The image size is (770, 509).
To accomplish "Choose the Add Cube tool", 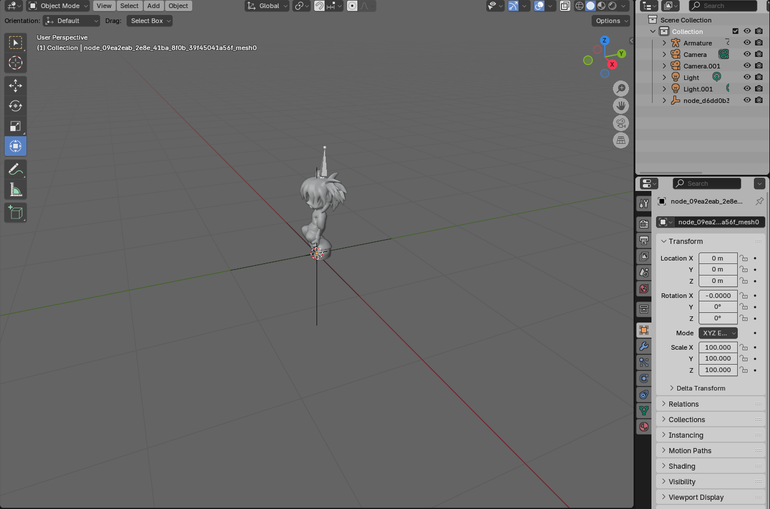I will [x=15, y=213].
